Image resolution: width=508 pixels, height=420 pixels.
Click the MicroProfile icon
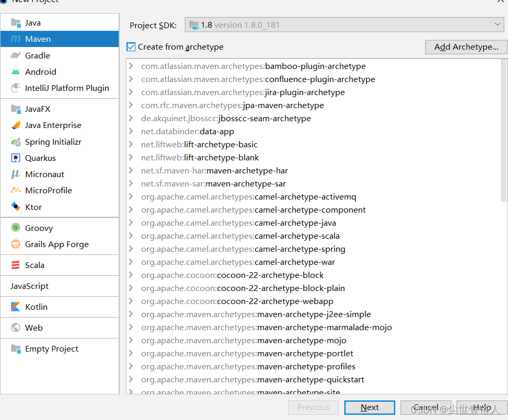tap(16, 190)
